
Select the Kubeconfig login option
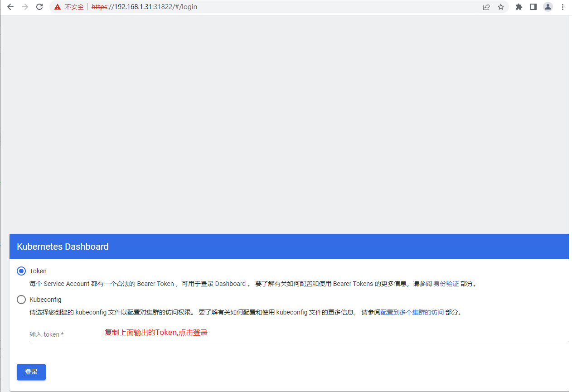point(21,300)
